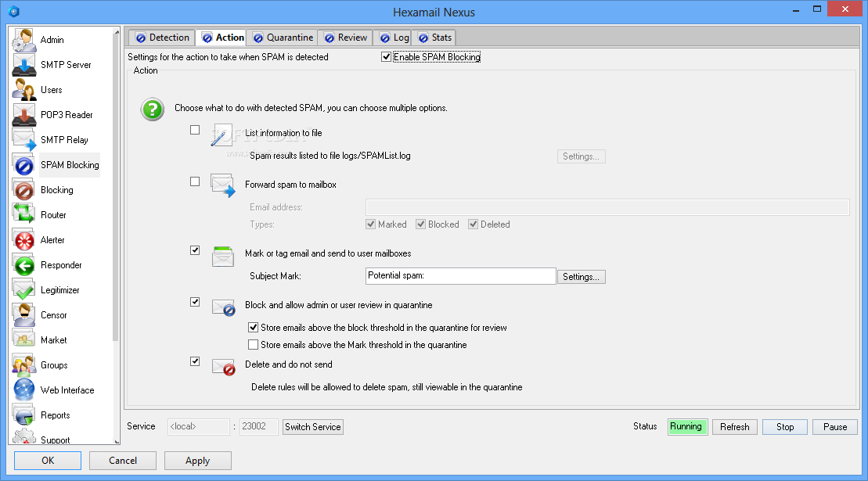This screenshot has width=868, height=481.
Task: Click the sidebar vertical scrollbar
Action: tap(117, 188)
